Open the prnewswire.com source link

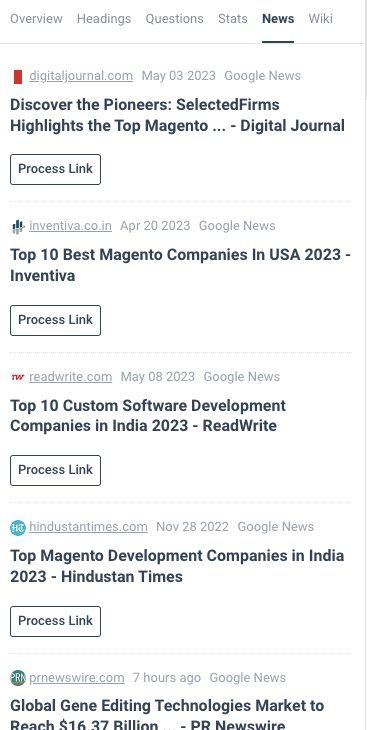coord(77,678)
